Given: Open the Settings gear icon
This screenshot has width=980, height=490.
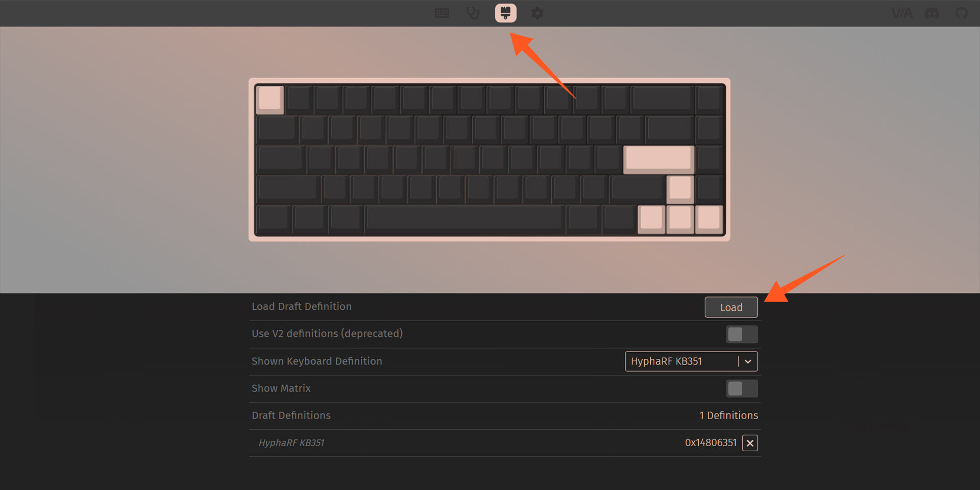Looking at the screenshot, I should click(x=537, y=13).
